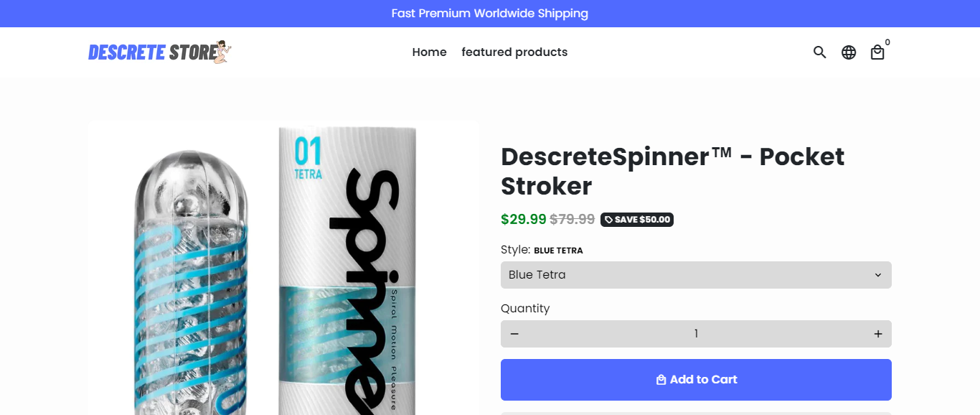The width and height of the screenshot is (980, 415).
Task: Go to the Home menu item
Action: coord(429,52)
